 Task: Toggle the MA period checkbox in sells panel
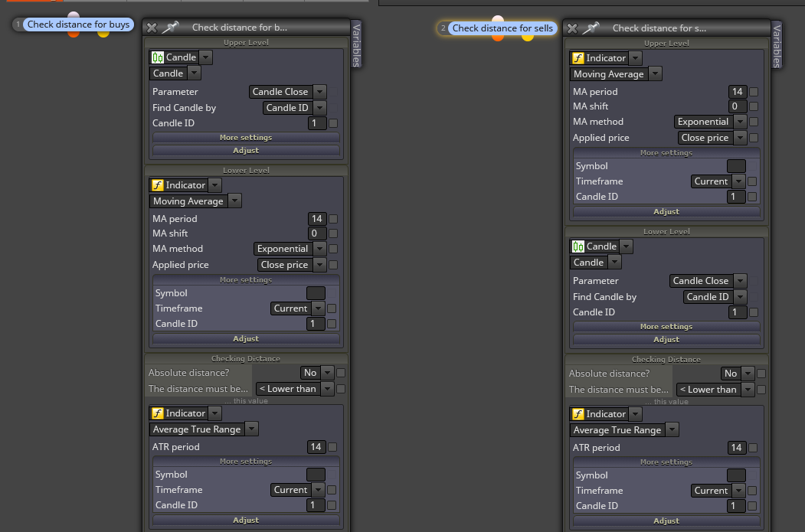[x=754, y=92]
